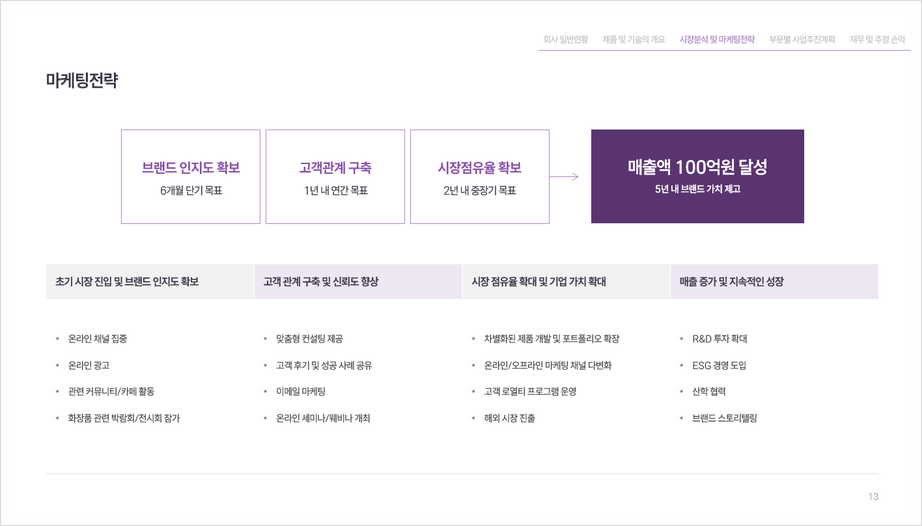Screen dimensions: 922x526
Task: Select the 브랜드 인지도 확보 box
Action: [191, 176]
